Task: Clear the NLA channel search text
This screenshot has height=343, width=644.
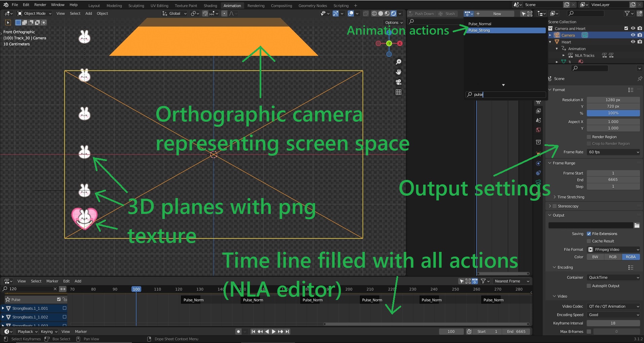Action: click(55, 289)
